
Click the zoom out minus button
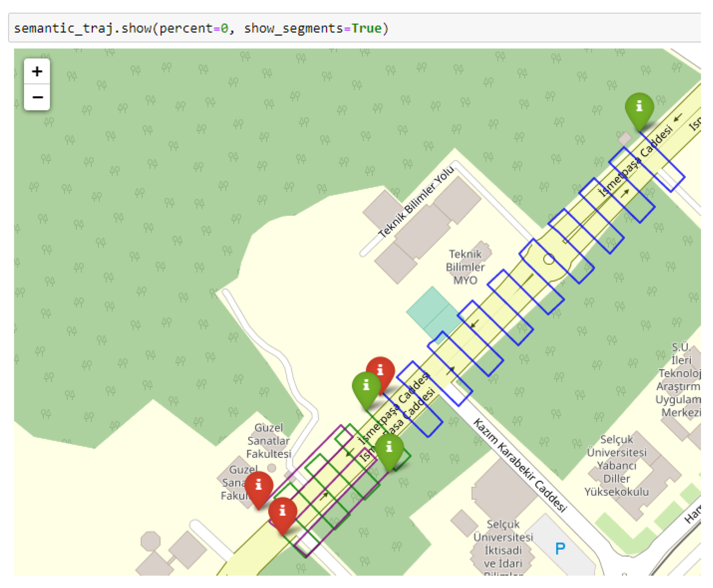(37, 97)
